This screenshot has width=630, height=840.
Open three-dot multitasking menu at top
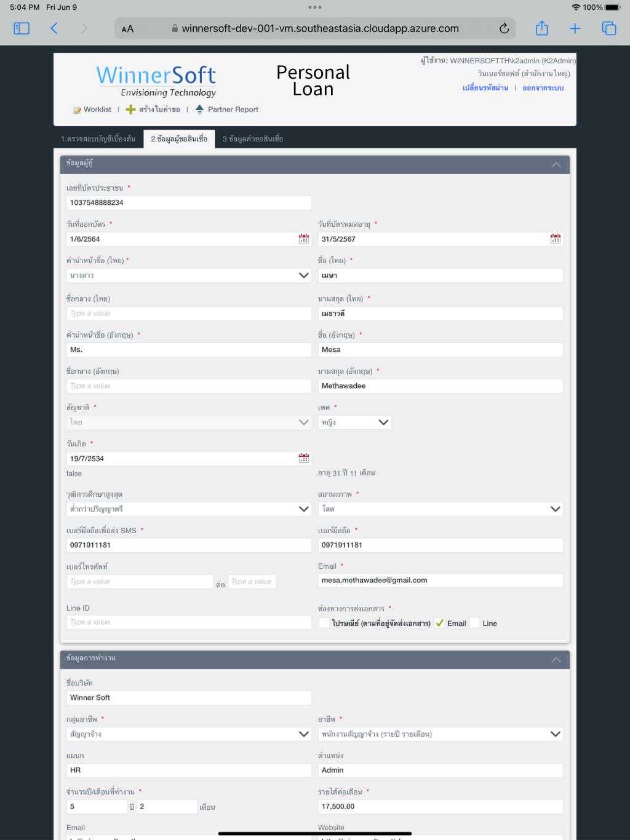[x=315, y=7]
